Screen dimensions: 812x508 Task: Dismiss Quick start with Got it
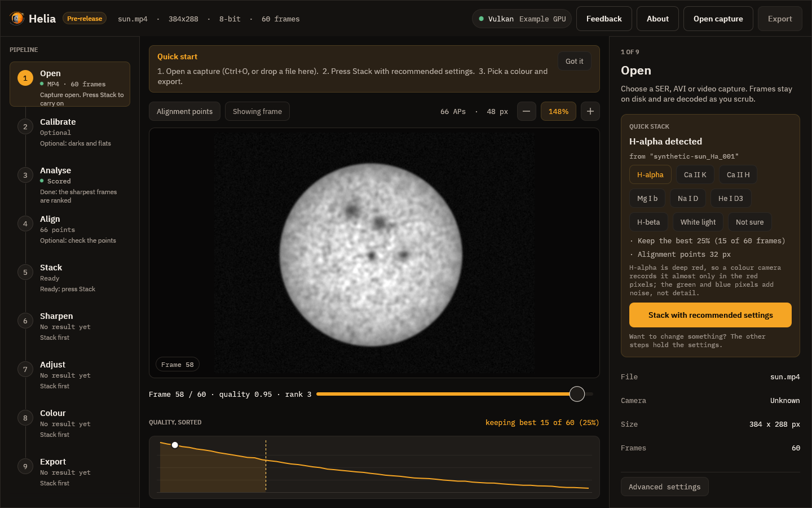[575, 61]
